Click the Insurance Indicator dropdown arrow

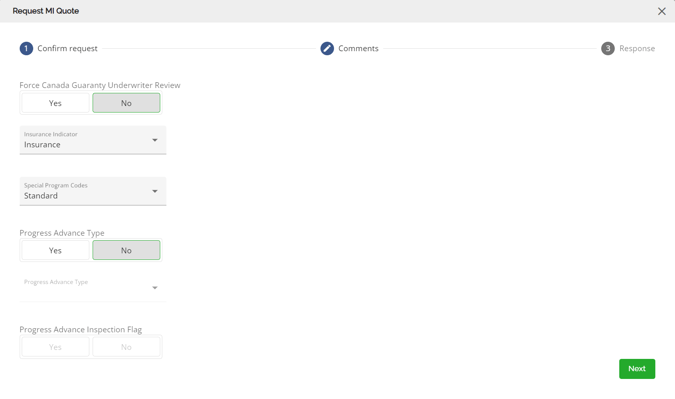155,140
